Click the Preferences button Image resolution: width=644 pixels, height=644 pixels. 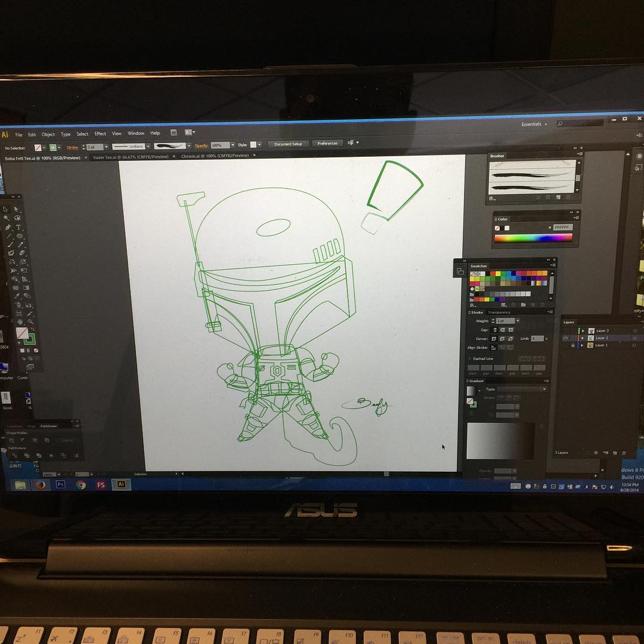tap(327, 143)
